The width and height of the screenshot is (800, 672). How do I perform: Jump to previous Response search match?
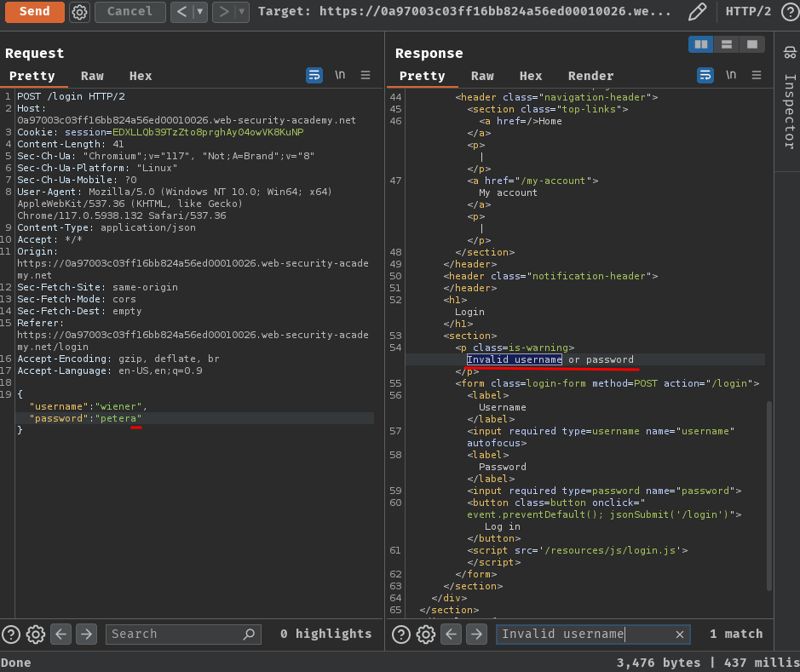pyautogui.click(x=452, y=635)
